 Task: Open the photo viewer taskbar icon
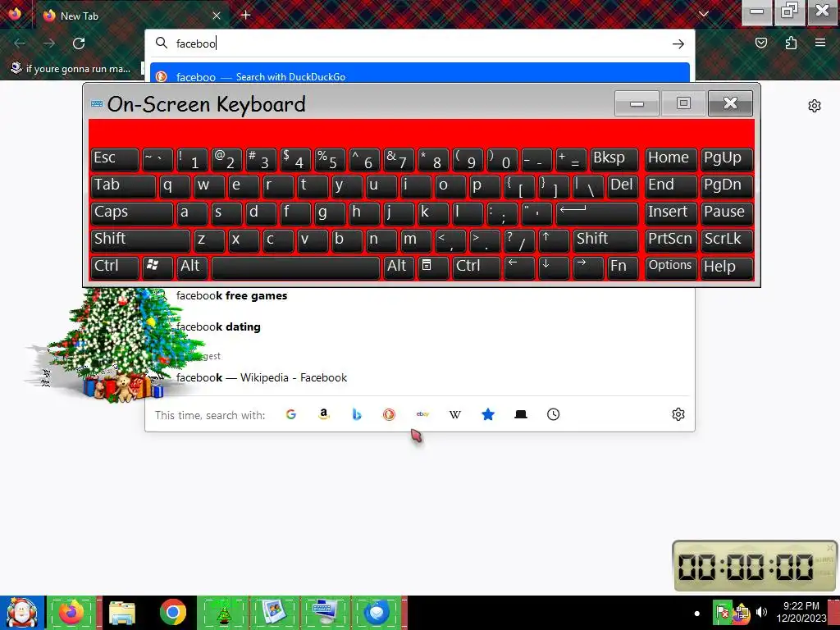pyautogui.click(x=274, y=613)
